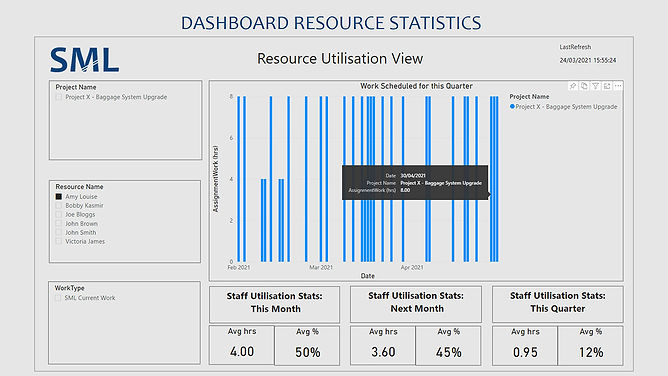
Task: Click Next Month Avg hrs value 3.60
Action: click(x=383, y=352)
